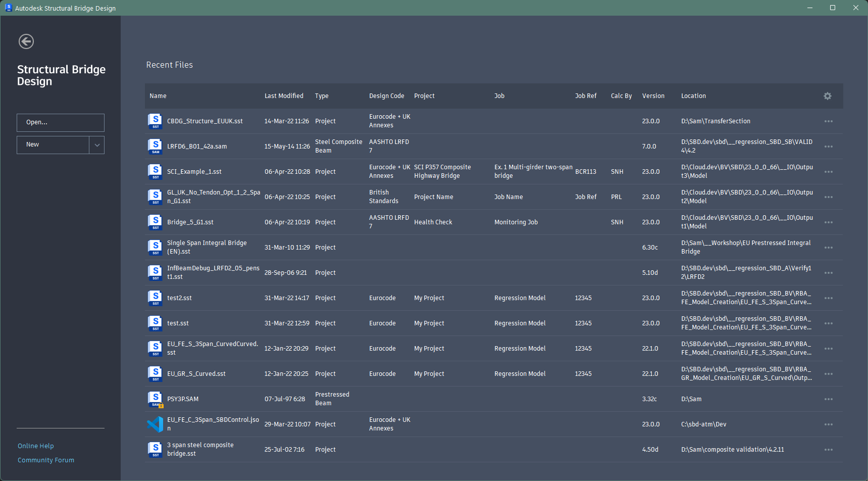The height and width of the screenshot is (481, 868).
Task: Open recent file LRFD6_B01_42a.sam
Action: [x=197, y=147]
